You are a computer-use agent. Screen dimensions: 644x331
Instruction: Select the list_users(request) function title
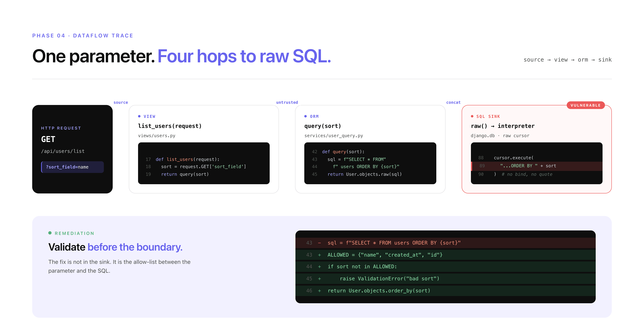coord(170,126)
